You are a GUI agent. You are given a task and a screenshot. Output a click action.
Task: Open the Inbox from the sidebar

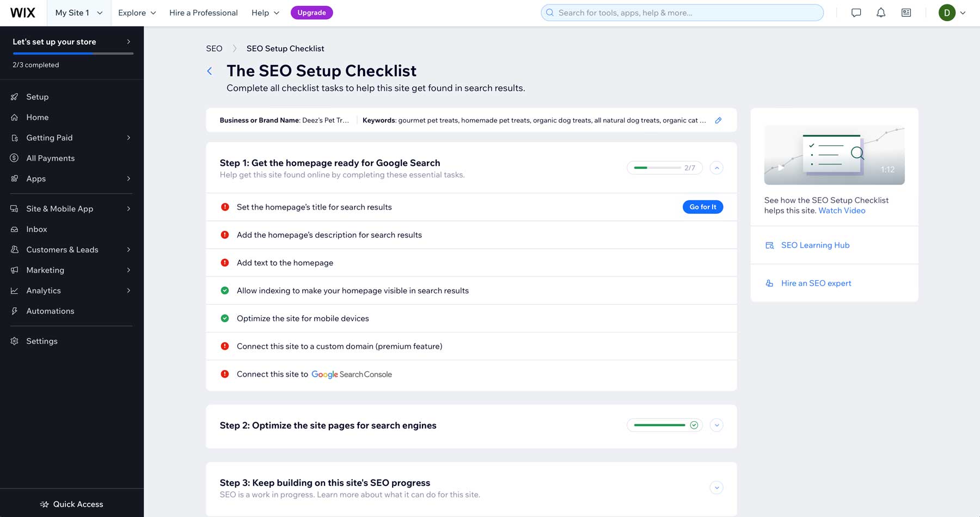tap(36, 229)
